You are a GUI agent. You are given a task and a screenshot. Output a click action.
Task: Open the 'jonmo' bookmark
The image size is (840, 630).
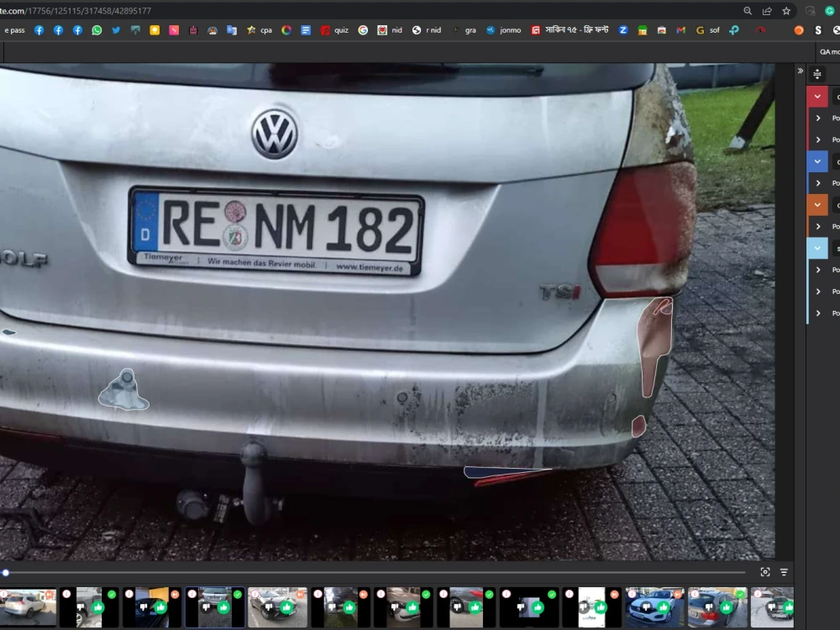tap(503, 30)
